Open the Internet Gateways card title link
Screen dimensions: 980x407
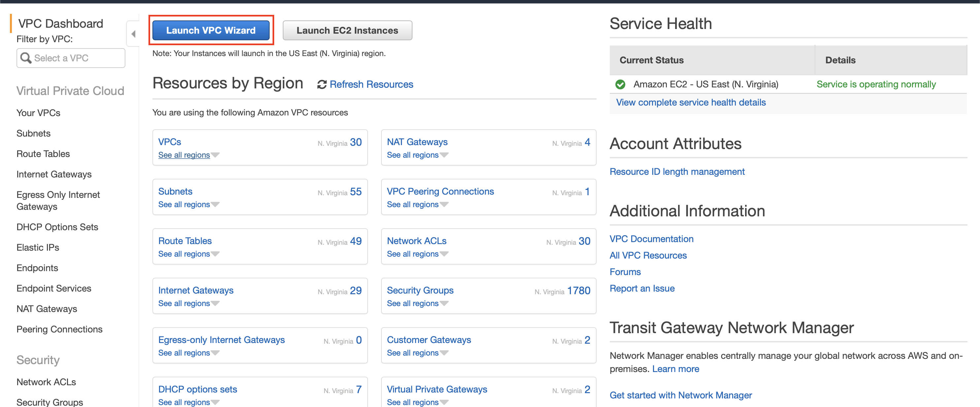[x=196, y=290]
